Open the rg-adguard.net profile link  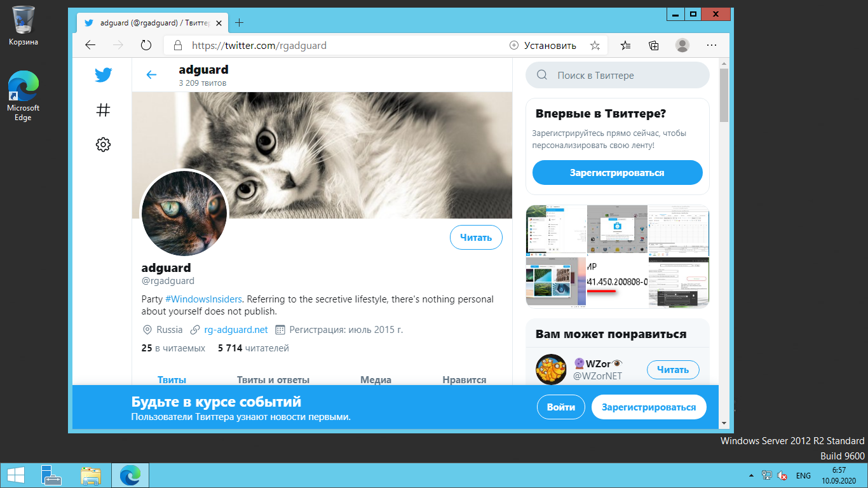coord(236,330)
